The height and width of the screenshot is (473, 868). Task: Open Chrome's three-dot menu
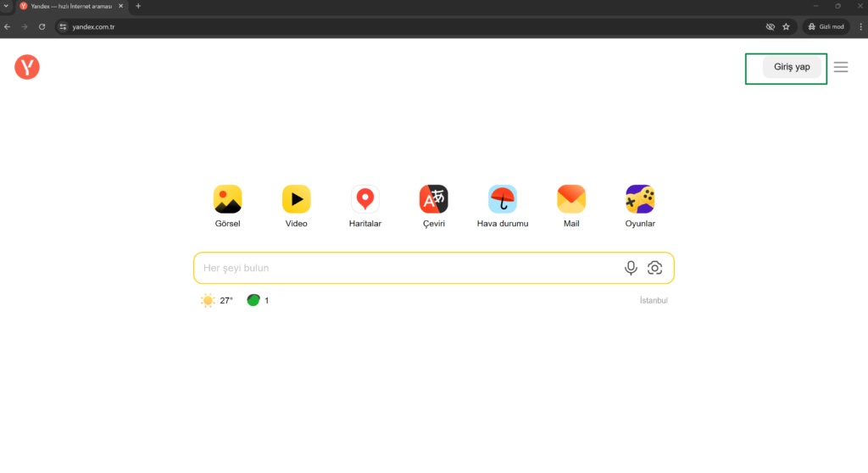point(860,26)
